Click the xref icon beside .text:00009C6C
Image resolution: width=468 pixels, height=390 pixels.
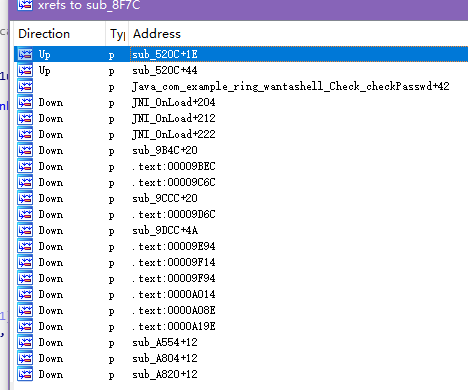coord(25,182)
